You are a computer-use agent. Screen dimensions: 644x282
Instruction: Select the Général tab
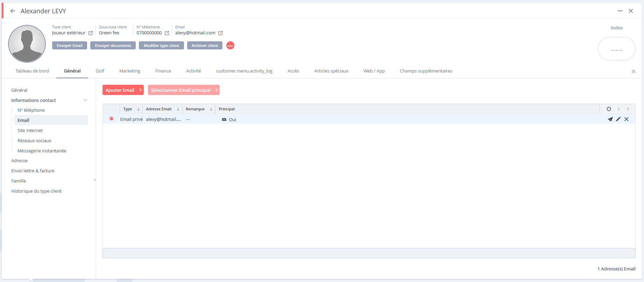(72, 71)
